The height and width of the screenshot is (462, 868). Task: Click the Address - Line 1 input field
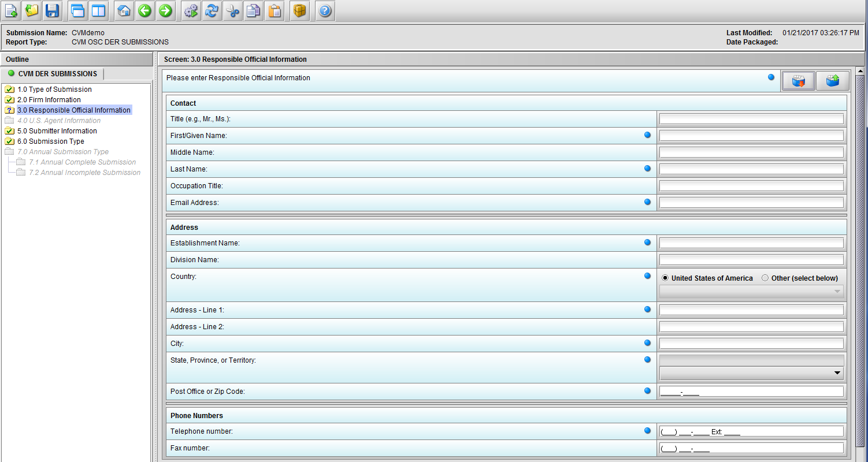(x=751, y=310)
